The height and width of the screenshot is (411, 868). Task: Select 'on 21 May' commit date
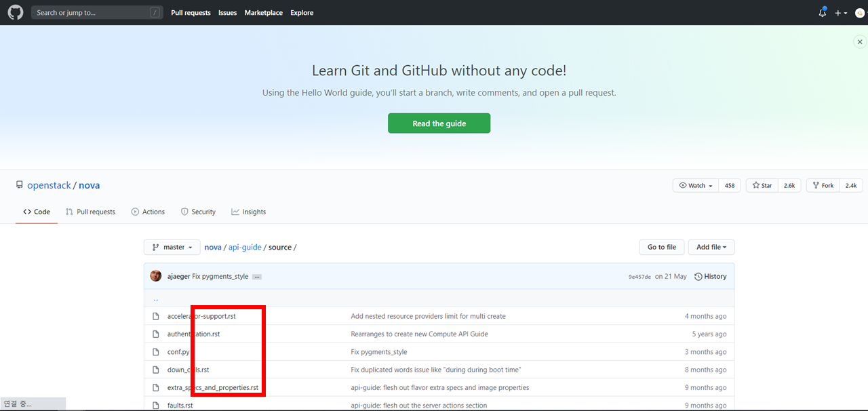[x=671, y=277]
